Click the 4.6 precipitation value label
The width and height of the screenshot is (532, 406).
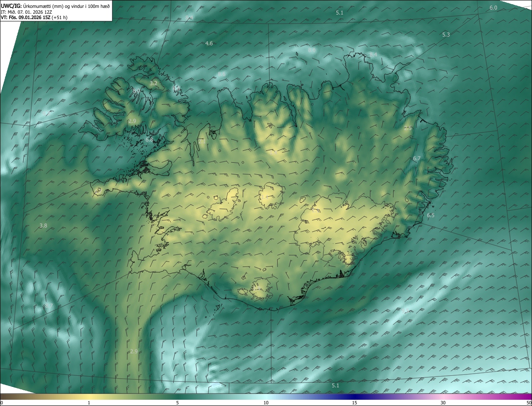coord(209,44)
